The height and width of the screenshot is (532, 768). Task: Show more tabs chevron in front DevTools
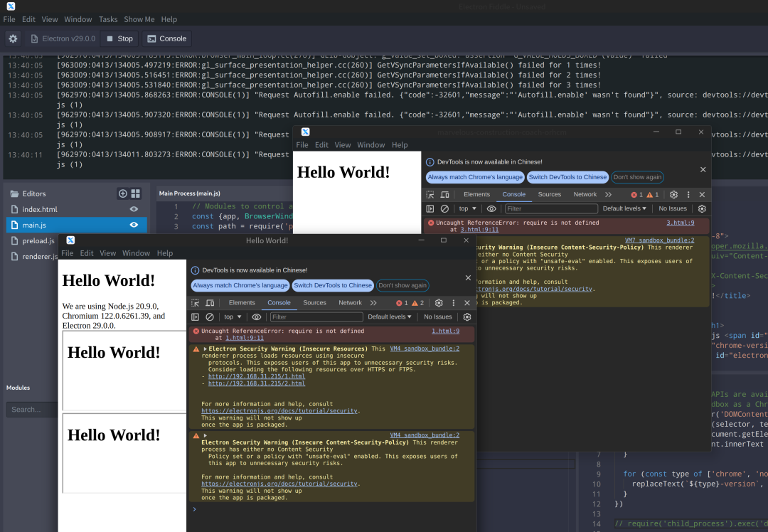coord(374,303)
